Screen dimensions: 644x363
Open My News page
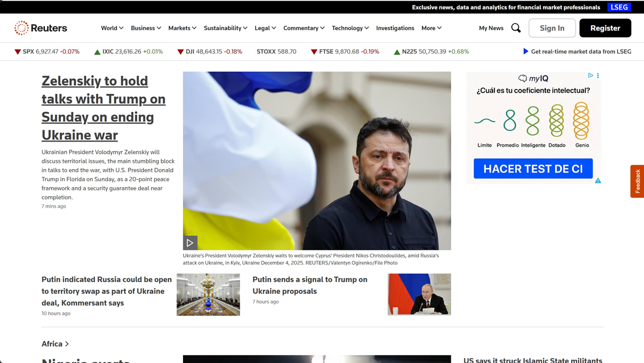point(491,28)
